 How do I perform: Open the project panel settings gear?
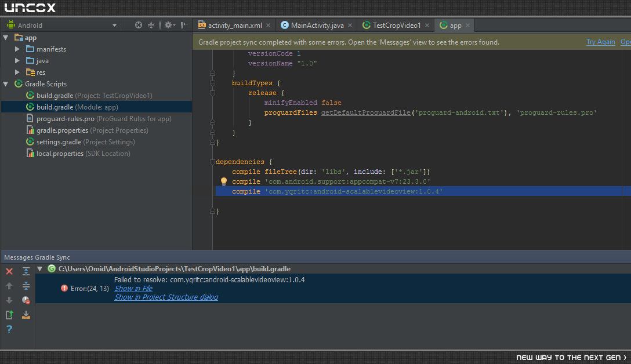pyautogui.click(x=169, y=25)
